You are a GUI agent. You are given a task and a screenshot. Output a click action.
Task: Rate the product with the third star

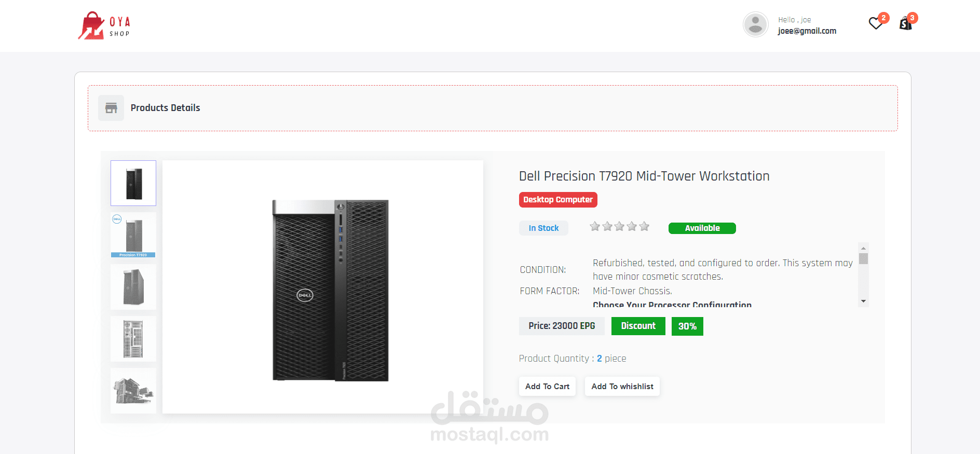pyautogui.click(x=619, y=226)
